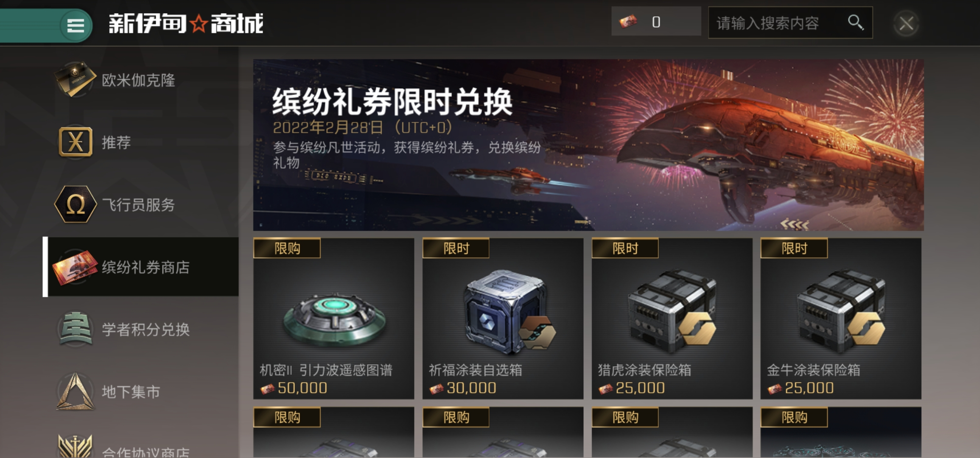Click the gift voucher balance counter
The height and width of the screenshot is (458, 980).
(656, 21)
